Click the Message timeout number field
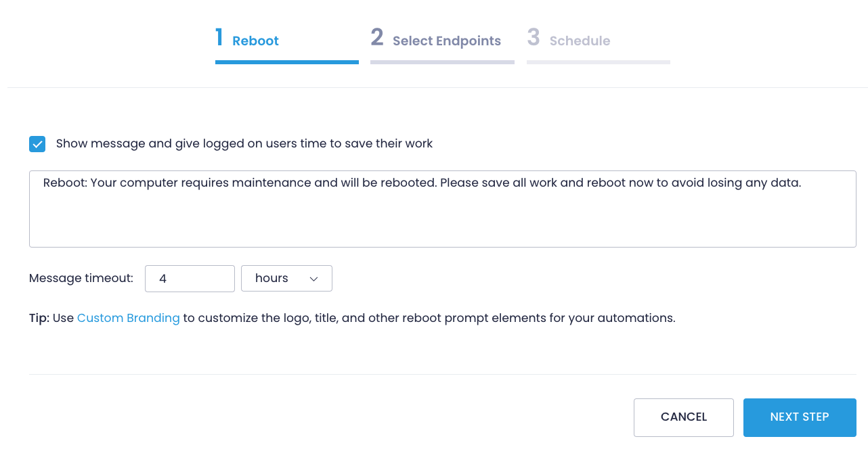The height and width of the screenshot is (464, 868). [x=190, y=279]
